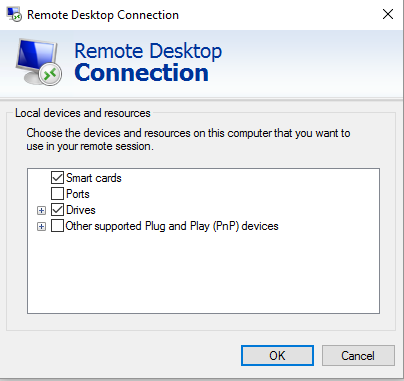Confirm with the OK button
This screenshot has height=381, width=404.
click(277, 356)
